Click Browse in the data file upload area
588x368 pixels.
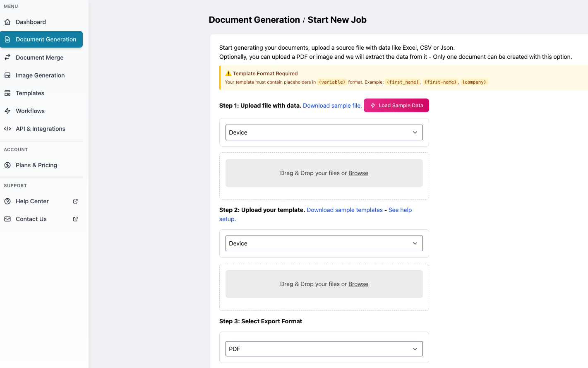(358, 173)
